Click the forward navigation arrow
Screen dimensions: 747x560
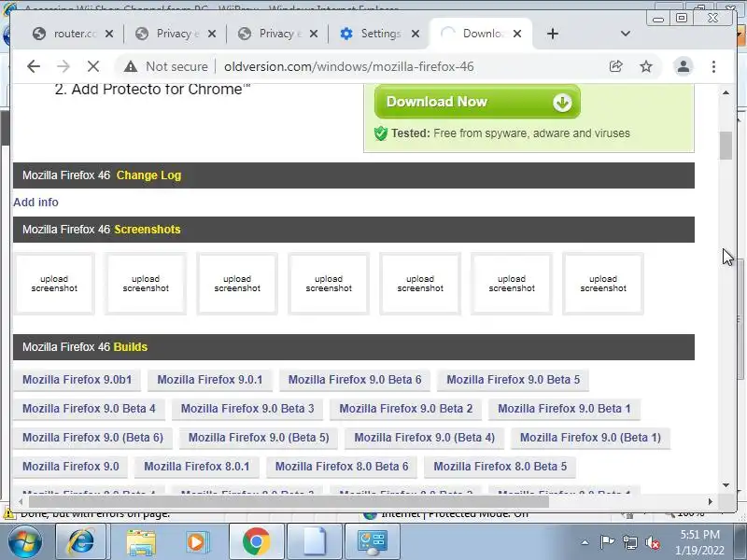click(x=63, y=66)
